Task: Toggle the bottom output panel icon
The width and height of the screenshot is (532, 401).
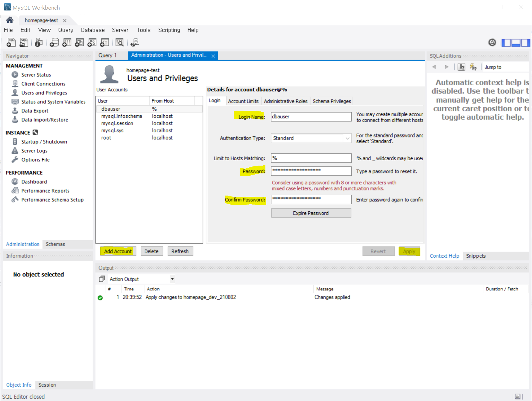Action: coord(516,43)
